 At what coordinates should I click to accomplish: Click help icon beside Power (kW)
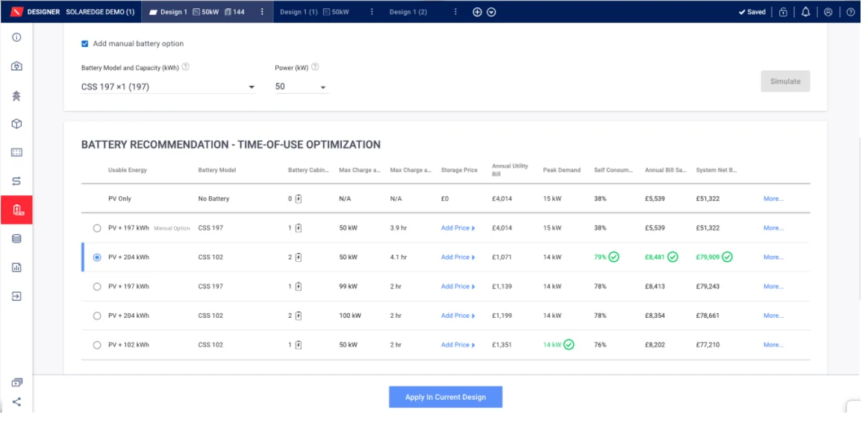pyautogui.click(x=315, y=67)
